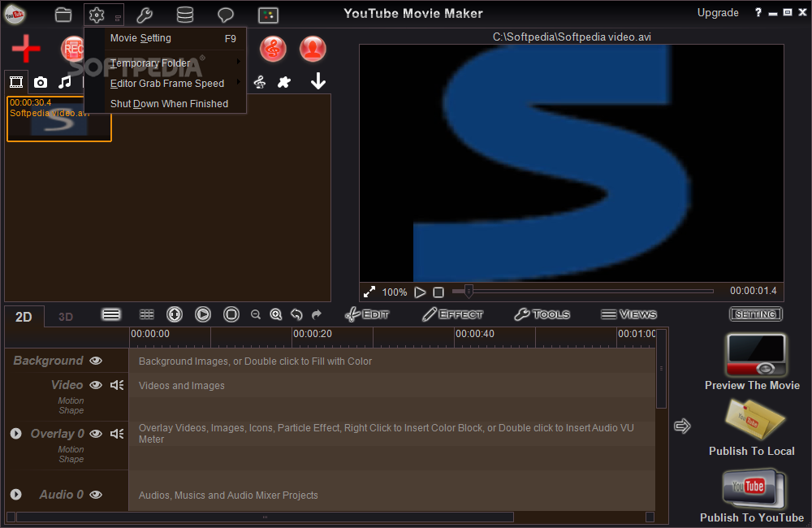Select the music note audio tab icon
The image size is (812, 528).
65,82
